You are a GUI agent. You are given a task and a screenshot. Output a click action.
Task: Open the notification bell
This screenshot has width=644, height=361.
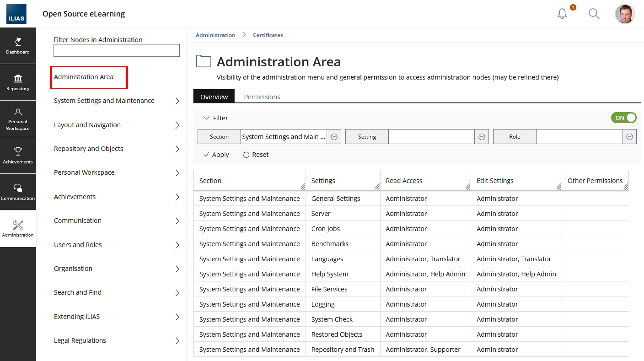(x=562, y=14)
